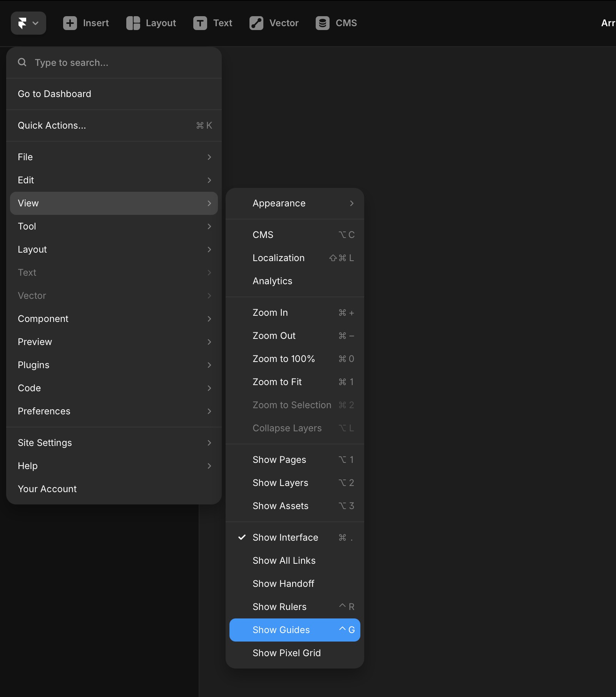Expand the Preview submenu
This screenshot has height=697, width=616.
114,342
